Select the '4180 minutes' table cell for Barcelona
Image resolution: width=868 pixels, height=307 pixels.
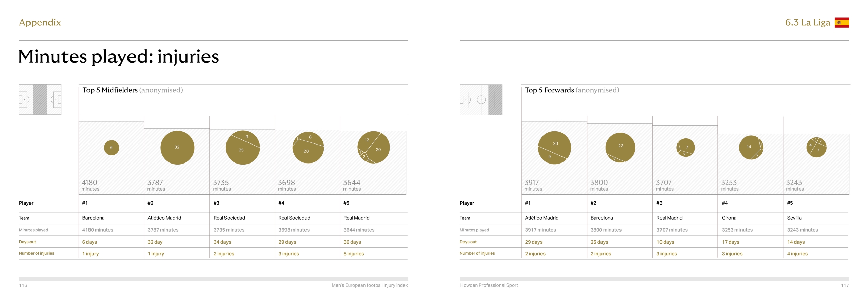click(98, 230)
